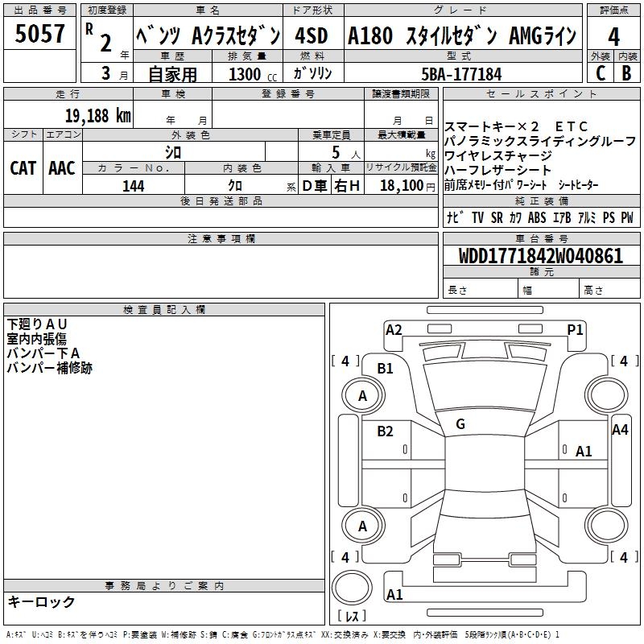Click damage mark A4 on the diagram

point(620,430)
